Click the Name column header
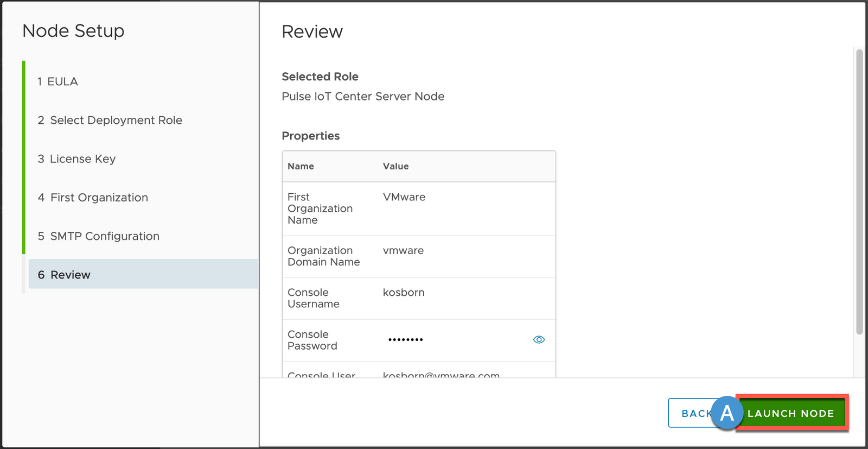The image size is (868, 449). pos(301,166)
